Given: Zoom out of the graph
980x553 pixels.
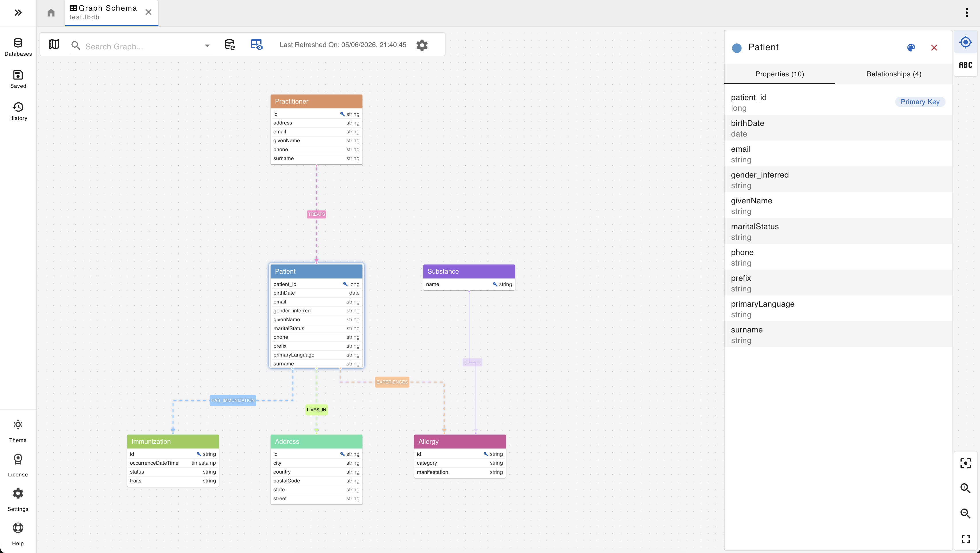Looking at the screenshot, I should coord(966,513).
